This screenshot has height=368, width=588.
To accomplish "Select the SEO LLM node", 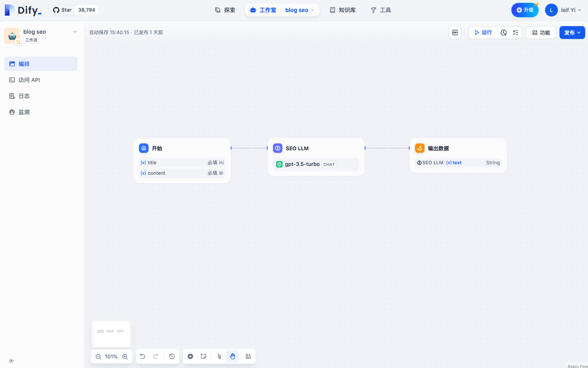I will tap(316, 157).
